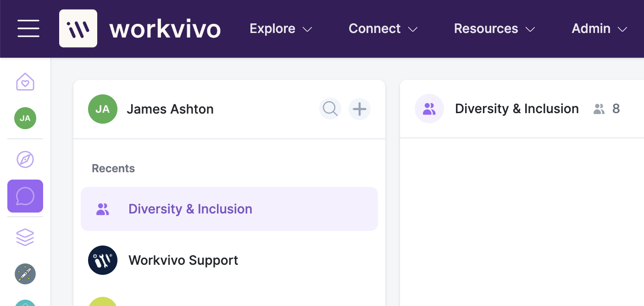
Task: Select the chat bubble icon in sidebar
Action: click(25, 196)
